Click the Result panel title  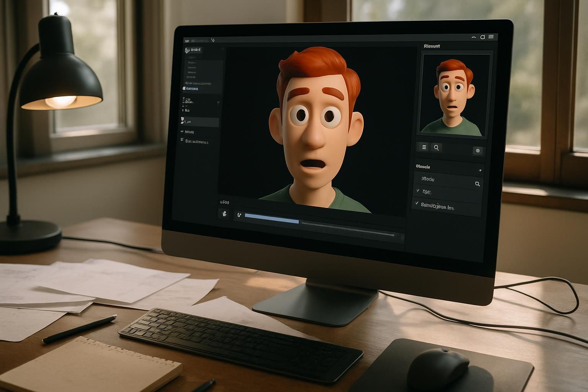point(432,46)
